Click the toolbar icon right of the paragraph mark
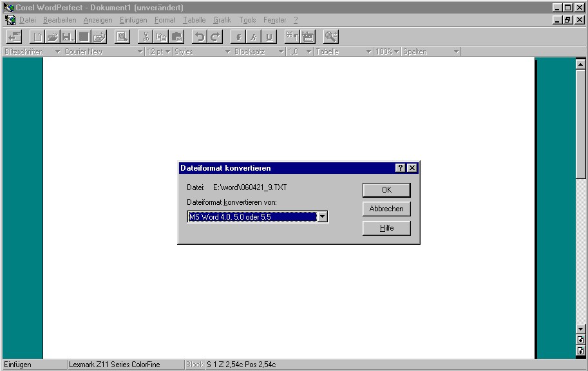The width and height of the screenshot is (588, 371). [308, 37]
